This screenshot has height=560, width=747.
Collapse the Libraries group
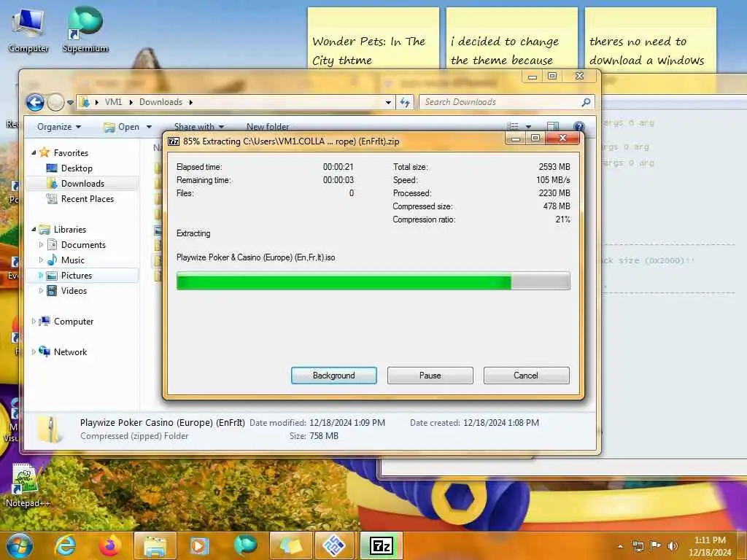(34, 230)
